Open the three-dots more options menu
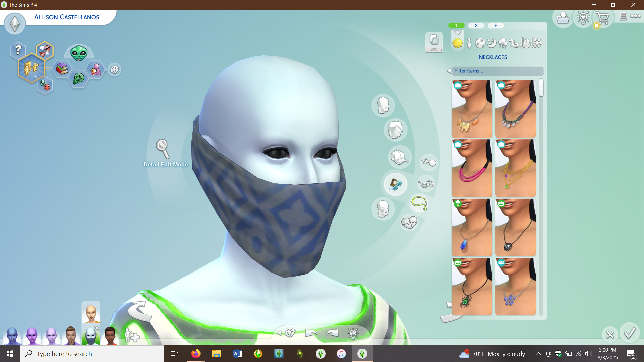Image resolution: width=644 pixels, height=362 pixels. click(x=635, y=16)
